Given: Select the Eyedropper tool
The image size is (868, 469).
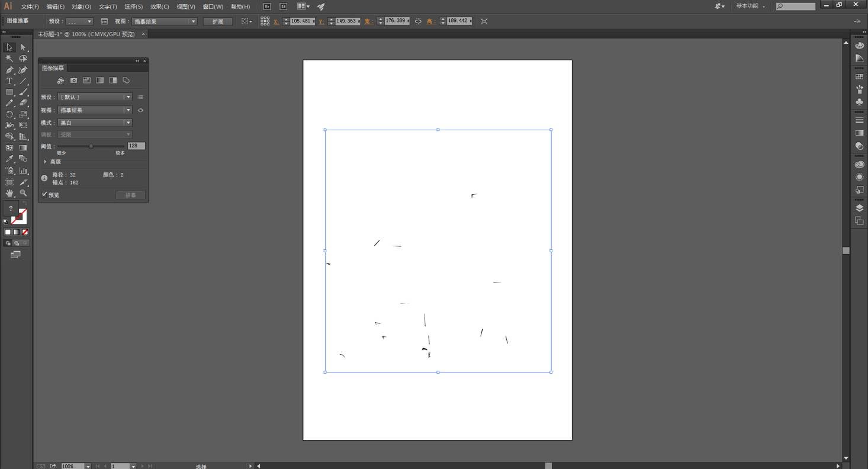Looking at the screenshot, I should click(9, 159).
